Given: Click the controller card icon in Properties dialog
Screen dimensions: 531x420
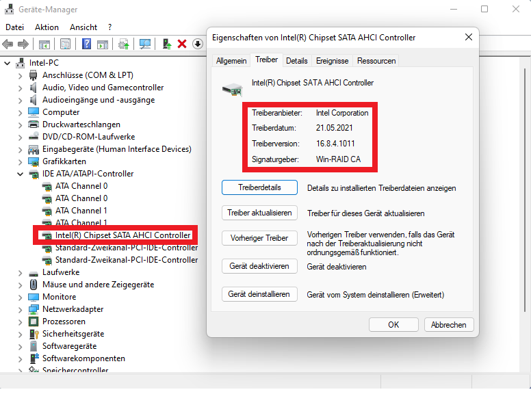Looking at the screenshot, I should tap(233, 90).
